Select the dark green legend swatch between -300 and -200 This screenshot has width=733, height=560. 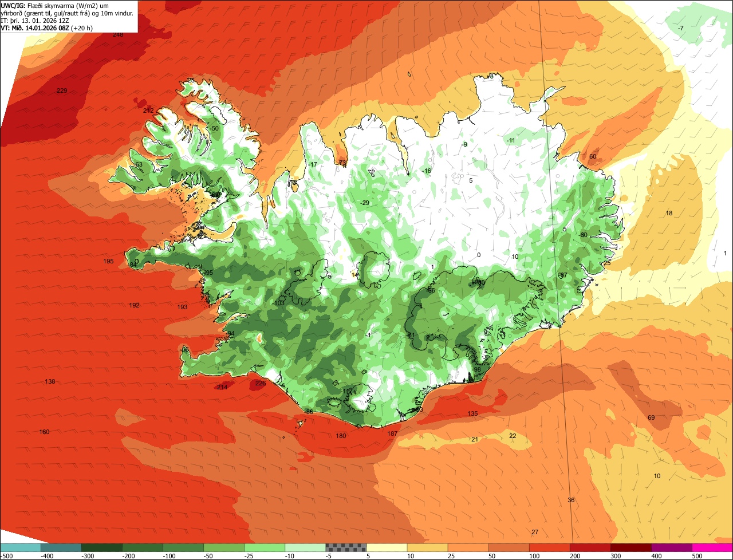click(x=103, y=547)
